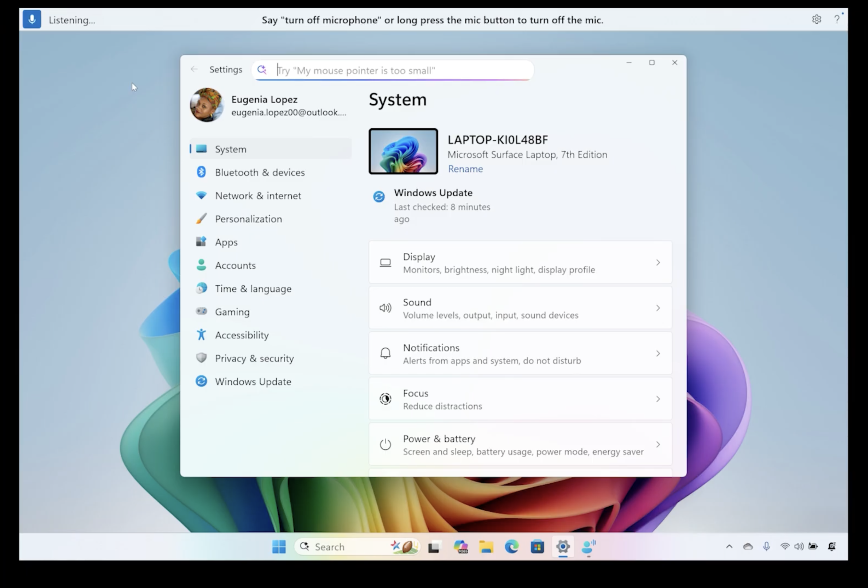Click the Settings gear taskbar icon
868x588 pixels.
click(563, 547)
